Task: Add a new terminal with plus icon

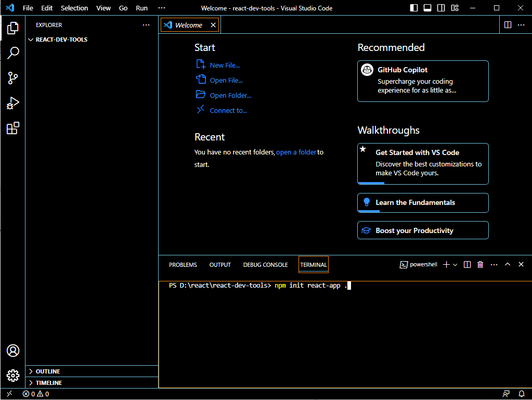Action: pos(447,265)
